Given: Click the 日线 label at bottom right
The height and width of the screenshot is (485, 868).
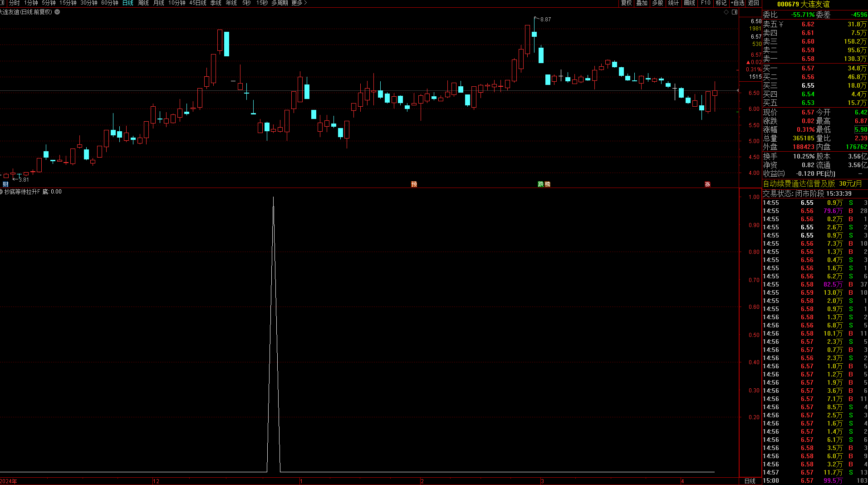Looking at the screenshot, I should coord(750,481).
